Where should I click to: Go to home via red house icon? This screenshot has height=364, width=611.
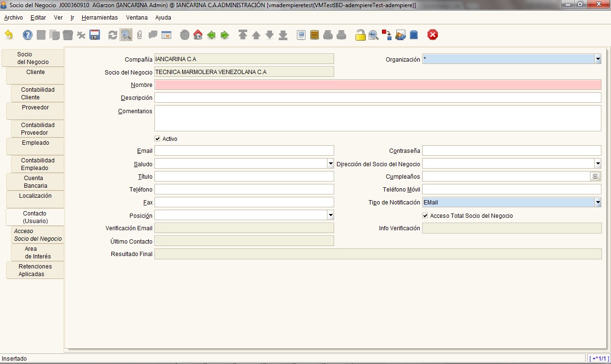point(198,35)
